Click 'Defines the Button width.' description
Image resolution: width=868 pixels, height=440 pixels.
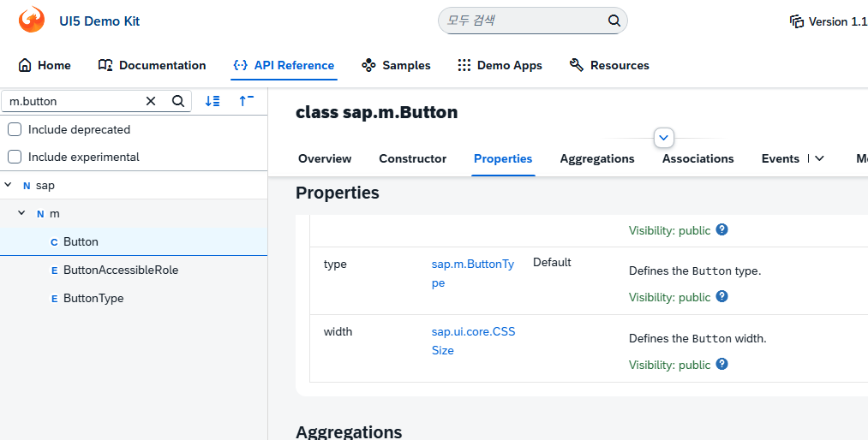697,338
